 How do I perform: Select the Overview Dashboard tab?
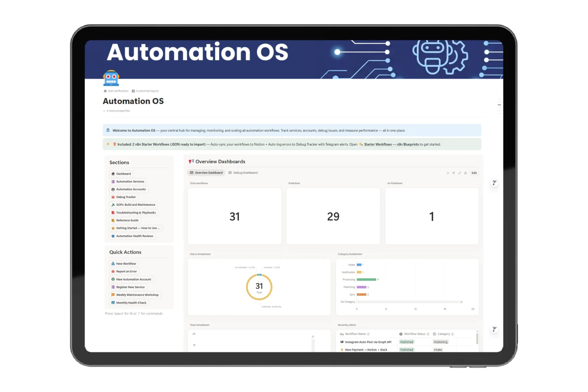(206, 173)
